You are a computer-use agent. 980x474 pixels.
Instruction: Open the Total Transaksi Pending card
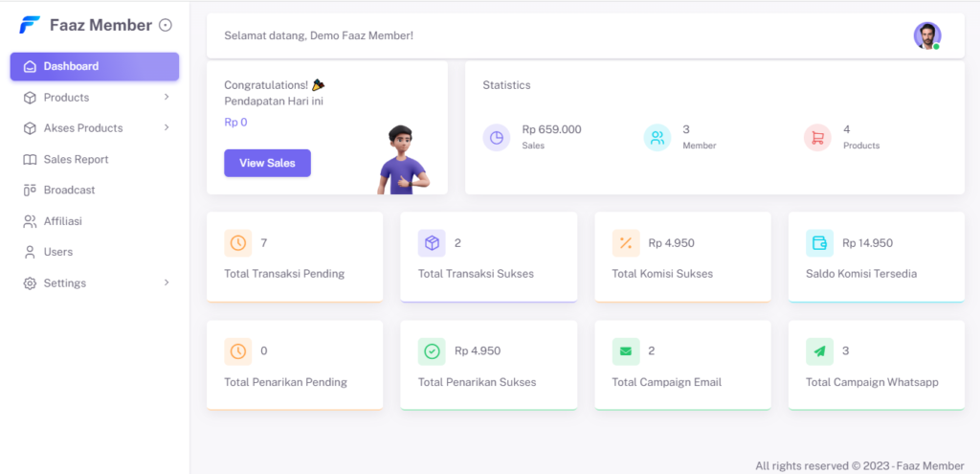pyautogui.click(x=294, y=257)
